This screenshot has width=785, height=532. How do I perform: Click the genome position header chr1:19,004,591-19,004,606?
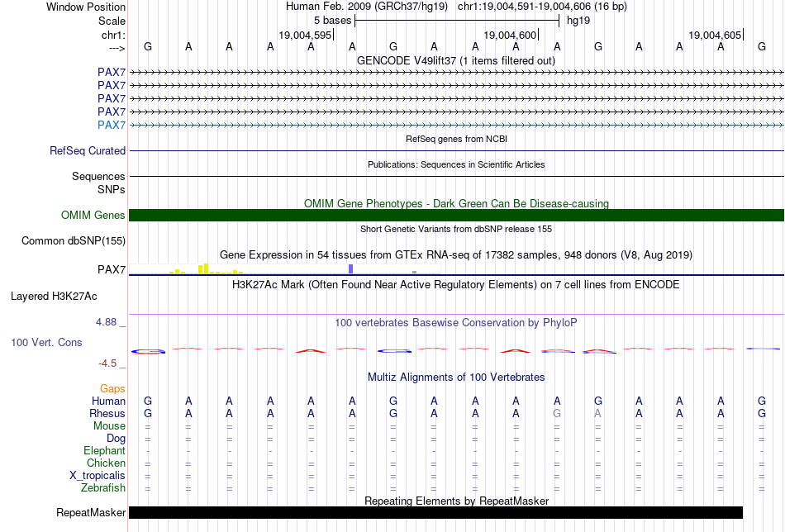click(542, 7)
